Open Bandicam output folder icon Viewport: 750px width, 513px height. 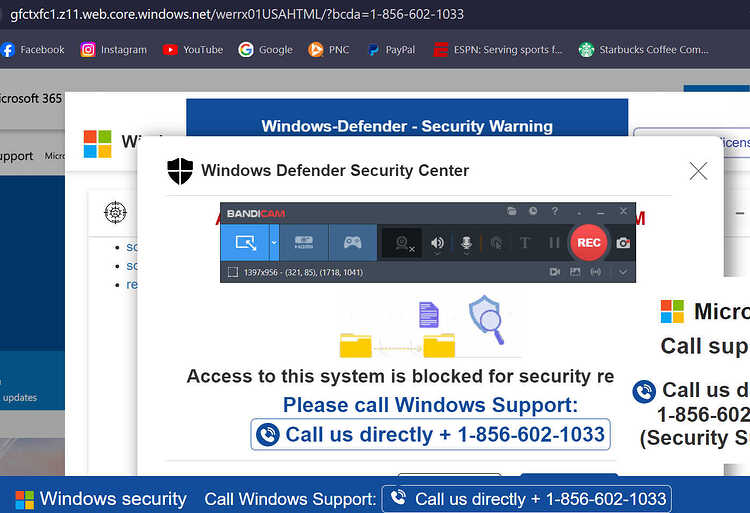point(512,211)
